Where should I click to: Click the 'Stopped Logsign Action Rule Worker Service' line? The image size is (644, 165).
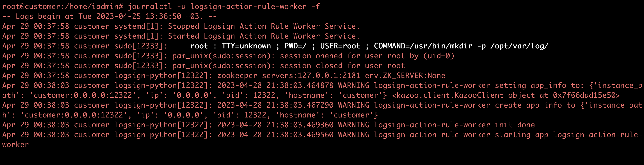click(x=181, y=26)
